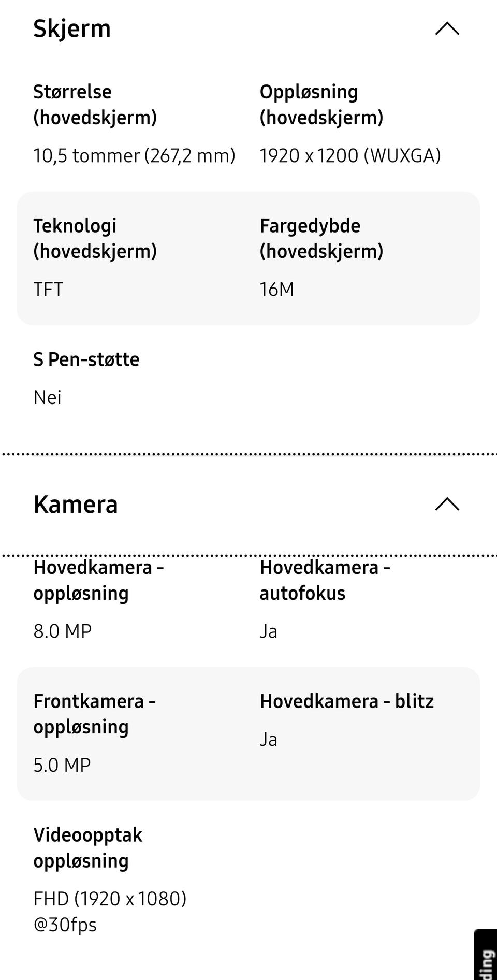Click the Hovedkamera - autofokus label
The height and width of the screenshot is (980, 497).
pyautogui.click(x=325, y=580)
